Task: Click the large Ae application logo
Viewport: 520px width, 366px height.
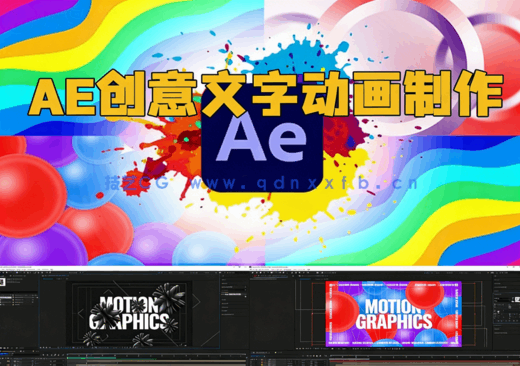Action: pyautogui.click(x=262, y=139)
